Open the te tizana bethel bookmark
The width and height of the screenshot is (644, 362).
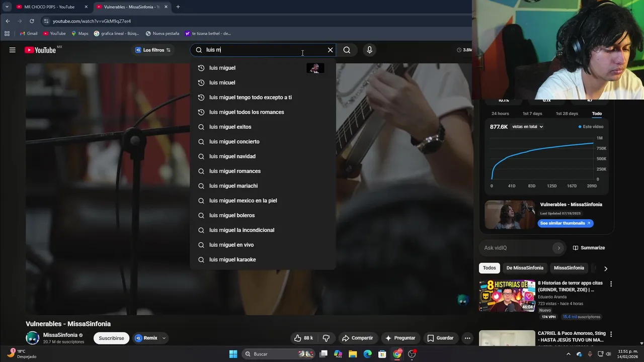click(x=208, y=34)
